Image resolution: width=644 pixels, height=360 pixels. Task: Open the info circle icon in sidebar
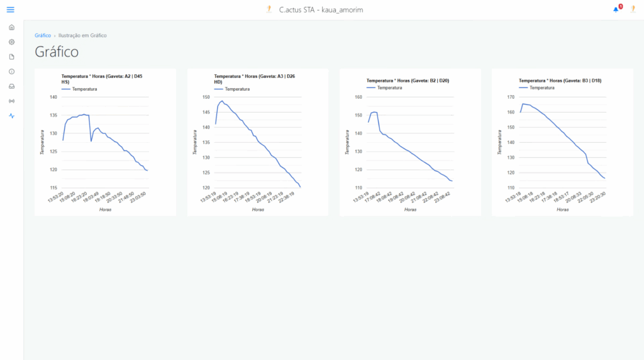(11, 71)
